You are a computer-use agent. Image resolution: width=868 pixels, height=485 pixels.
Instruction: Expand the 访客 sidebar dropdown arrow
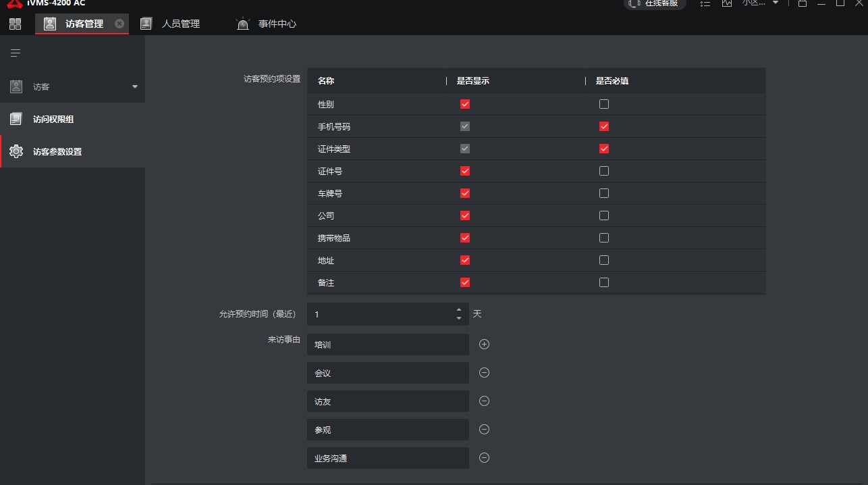pos(134,86)
